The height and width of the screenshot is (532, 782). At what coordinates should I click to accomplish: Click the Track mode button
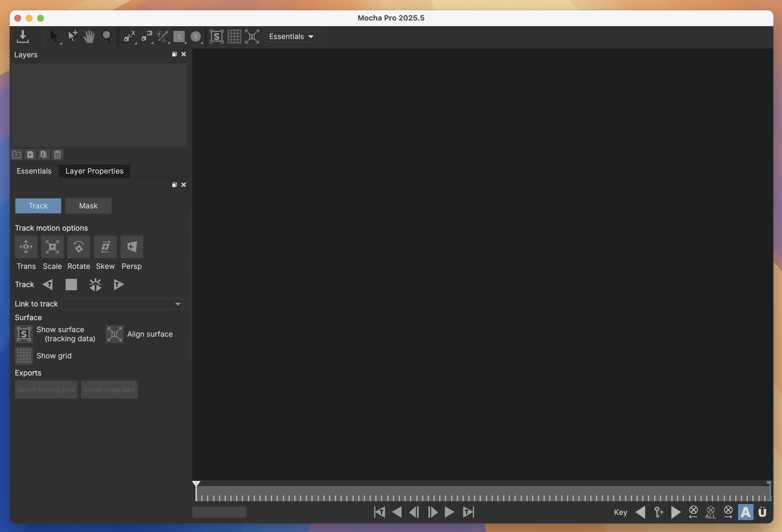click(38, 206)
